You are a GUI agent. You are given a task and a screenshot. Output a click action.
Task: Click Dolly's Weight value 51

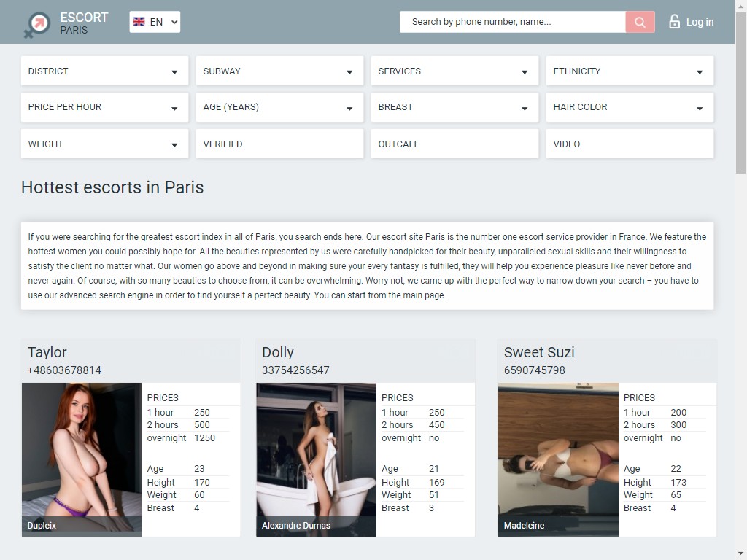(x=433, y=495)
